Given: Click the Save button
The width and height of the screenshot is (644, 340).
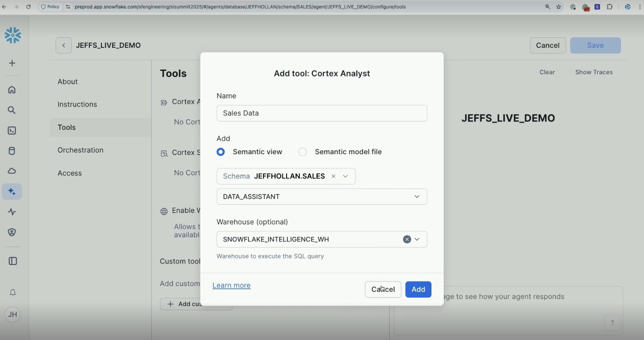Looking at the screenshot, I should click(x=595, y=45).
